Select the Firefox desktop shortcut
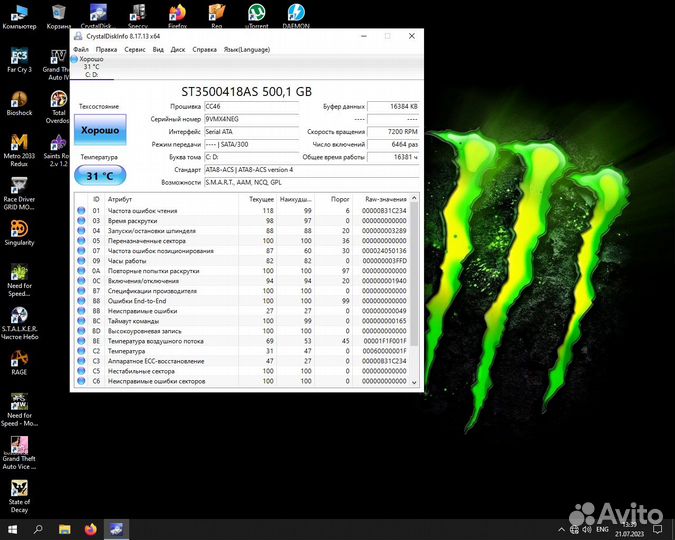This screenshot has width=675, height=540. [x=177, y=14]
